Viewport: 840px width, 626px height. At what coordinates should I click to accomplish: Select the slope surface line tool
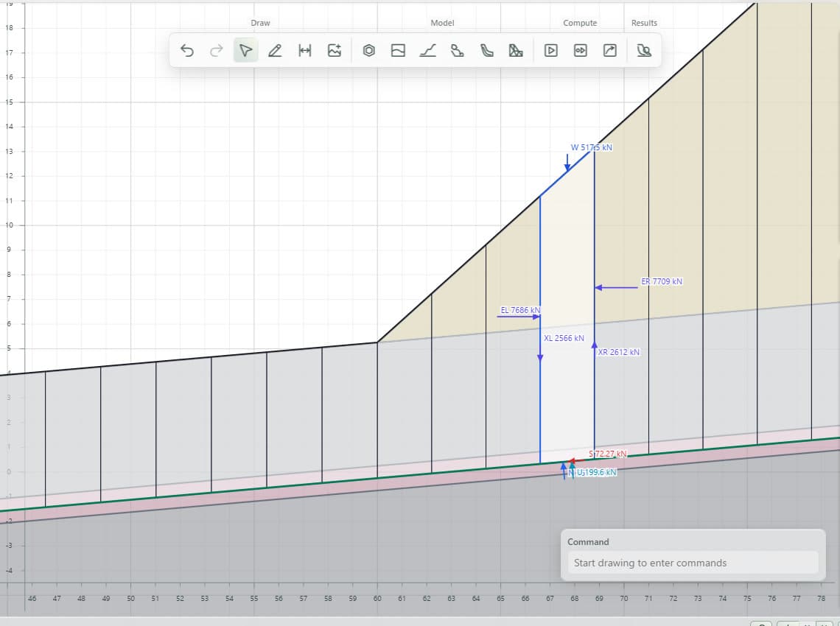[x=427, y=50]
